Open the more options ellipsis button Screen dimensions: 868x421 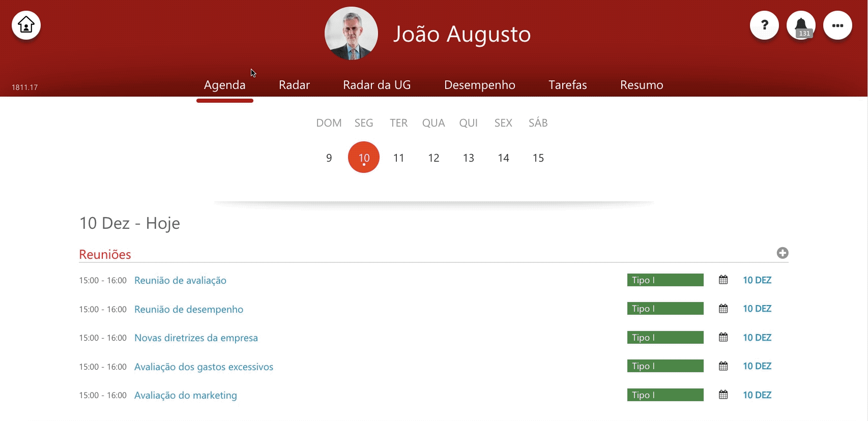click(837, 25)
